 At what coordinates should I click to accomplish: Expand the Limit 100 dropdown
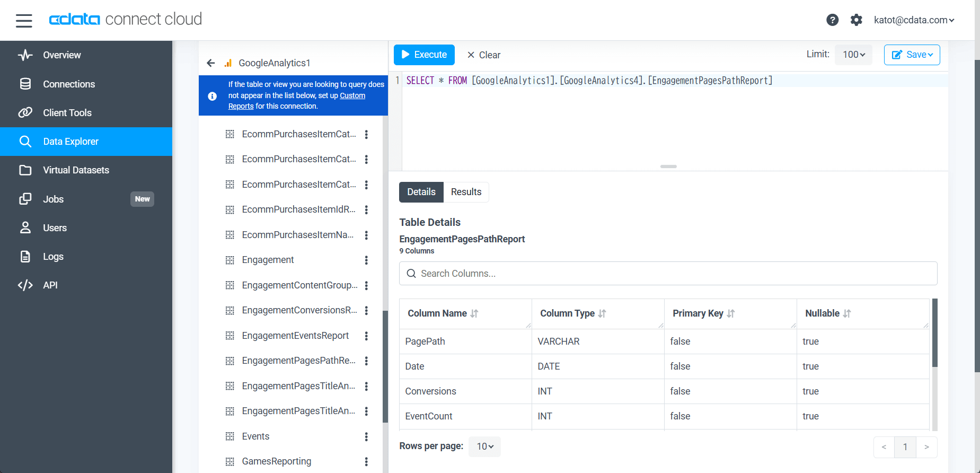[x=853, y=55]
